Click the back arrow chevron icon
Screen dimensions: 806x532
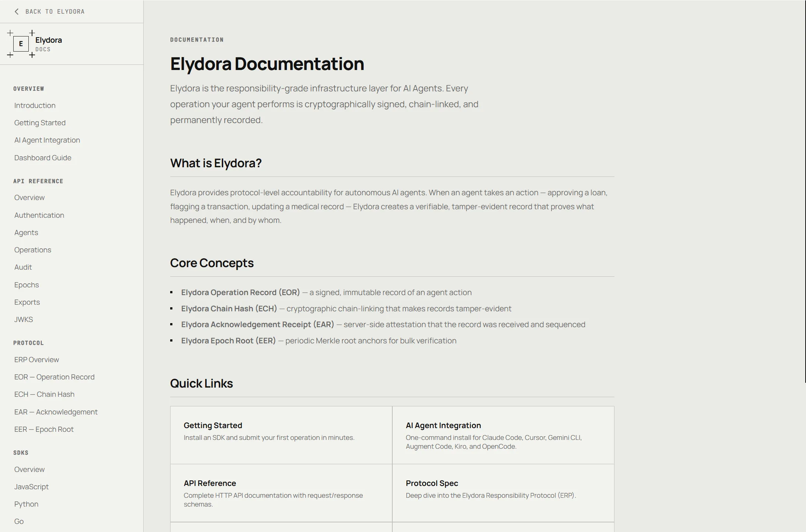click(17, 12)
